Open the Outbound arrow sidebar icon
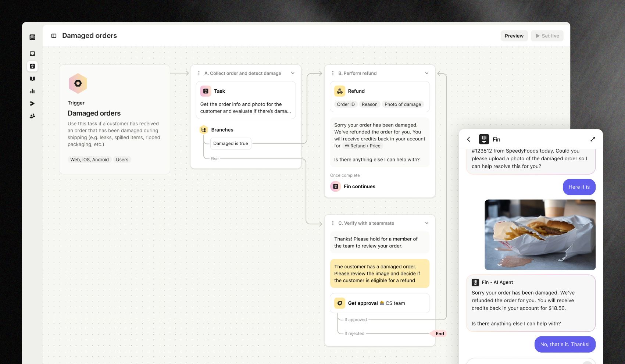The height and width of the screenshot is (364, 625). tap(32, 104)
